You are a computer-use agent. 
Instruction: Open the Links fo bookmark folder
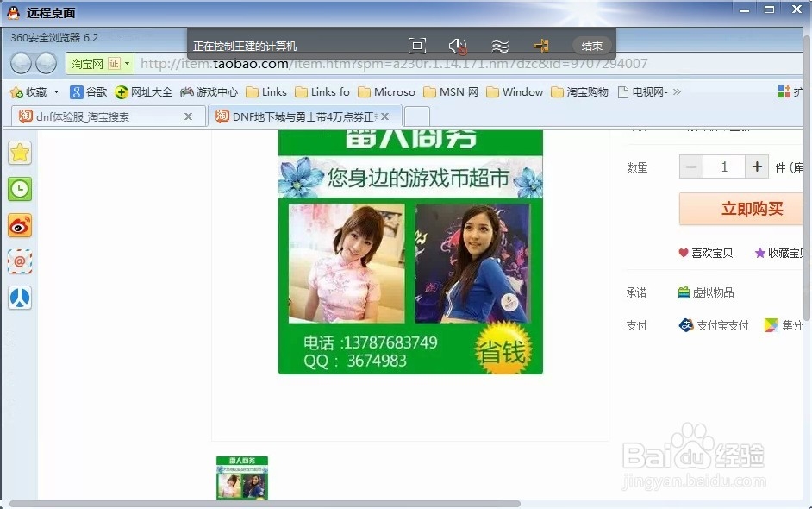[x=322, y=92]
